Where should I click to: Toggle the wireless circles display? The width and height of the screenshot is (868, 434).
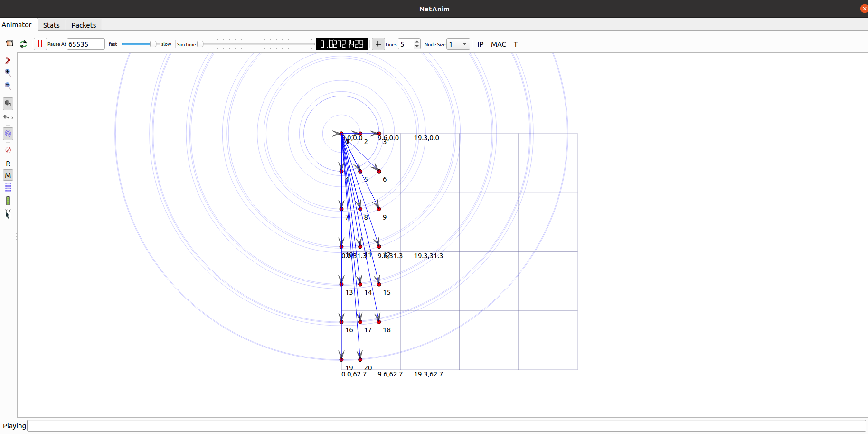(x=8, y=134)
